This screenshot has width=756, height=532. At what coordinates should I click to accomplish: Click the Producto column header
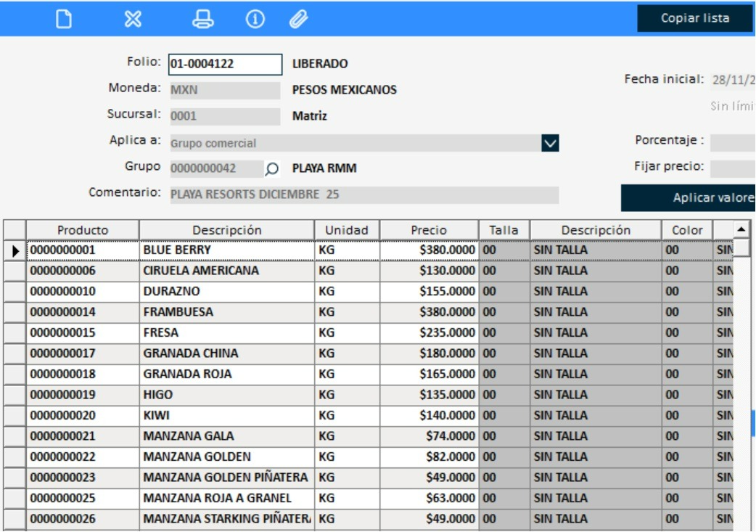pyautogui.click(x=83, y=230)
